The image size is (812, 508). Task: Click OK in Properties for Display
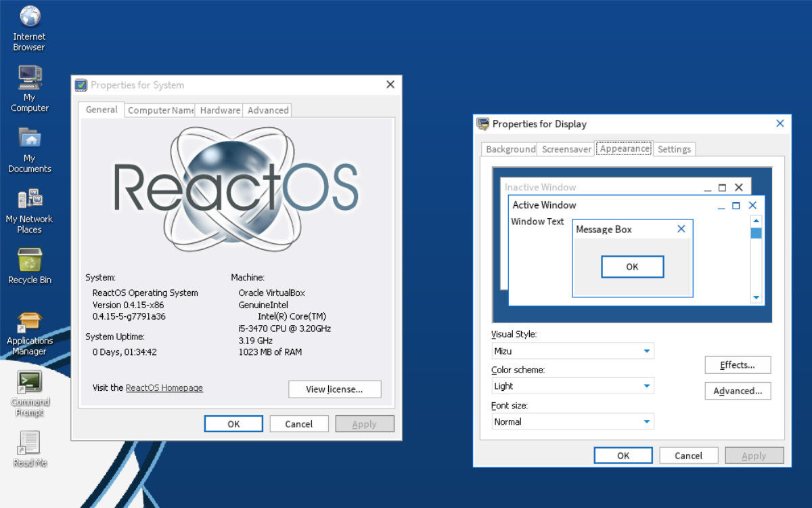click(x=623, y=456)
